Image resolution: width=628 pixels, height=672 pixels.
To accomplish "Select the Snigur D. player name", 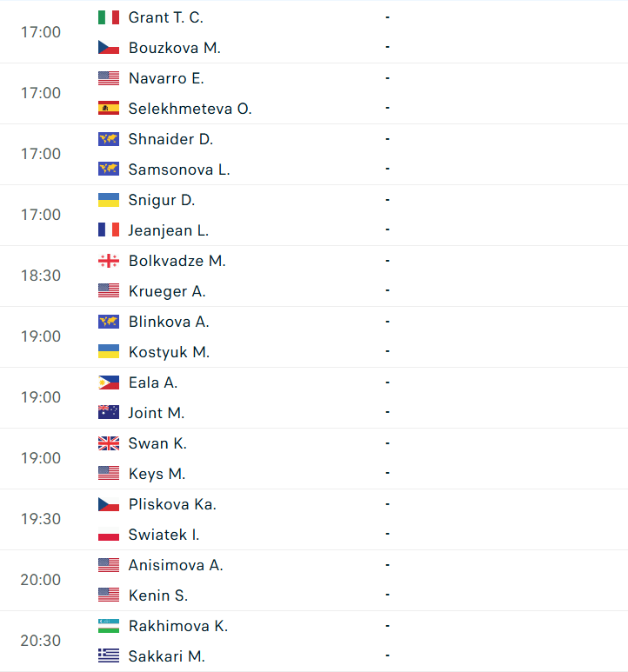I will [x=162, y=200].
